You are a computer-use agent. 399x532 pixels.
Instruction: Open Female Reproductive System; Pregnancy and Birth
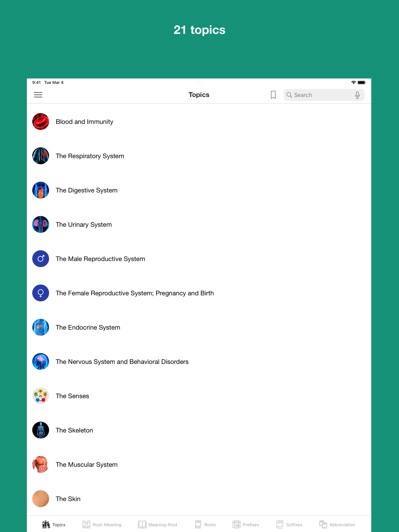(x=199, y=293)
